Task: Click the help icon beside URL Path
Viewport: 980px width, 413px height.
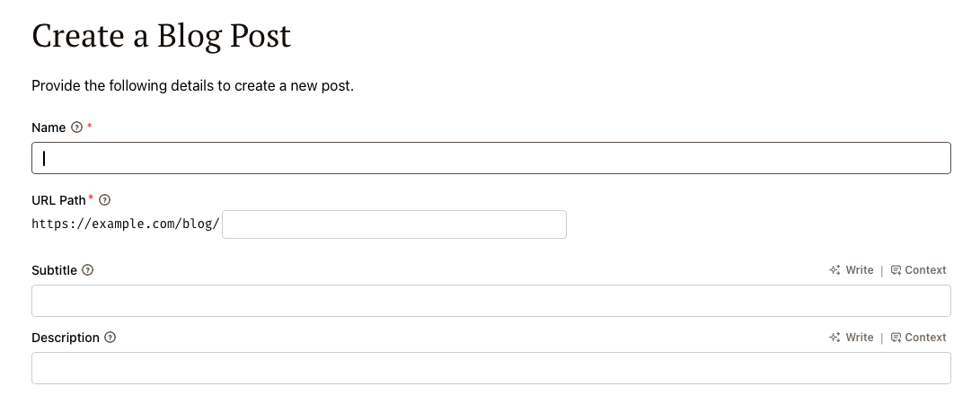Action: (105, 199)
